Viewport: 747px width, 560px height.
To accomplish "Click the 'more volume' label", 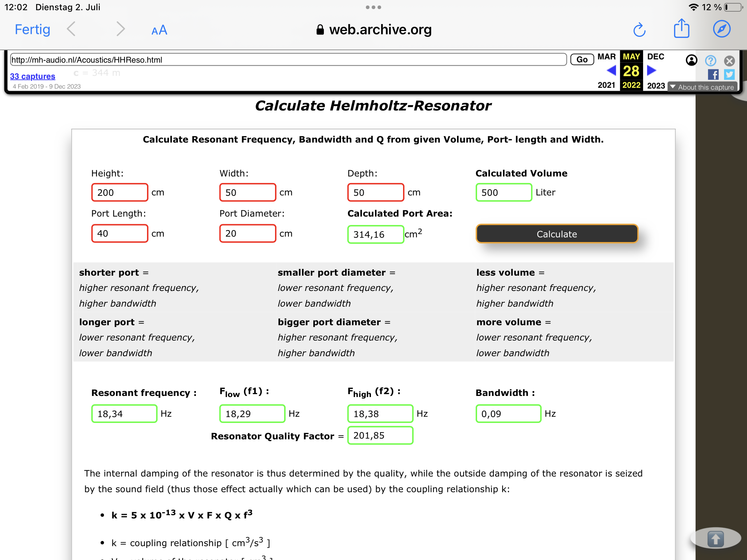I will tap(509, 322).
